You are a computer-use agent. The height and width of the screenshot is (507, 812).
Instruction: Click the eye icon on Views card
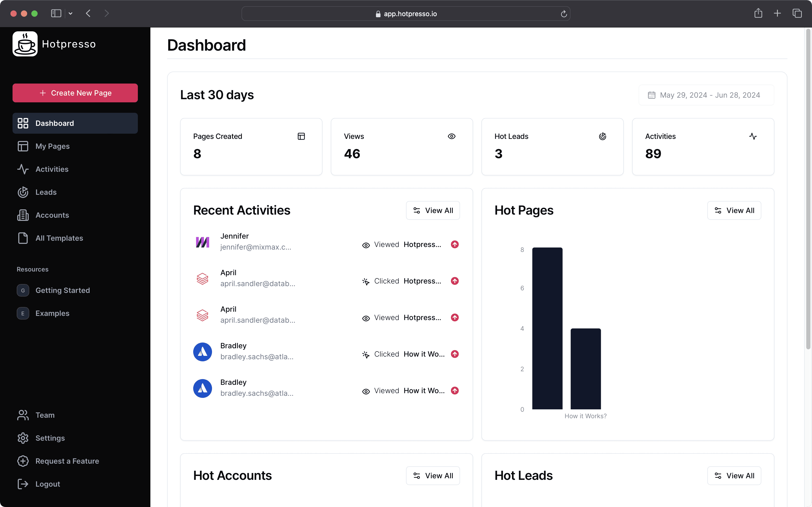451,136
